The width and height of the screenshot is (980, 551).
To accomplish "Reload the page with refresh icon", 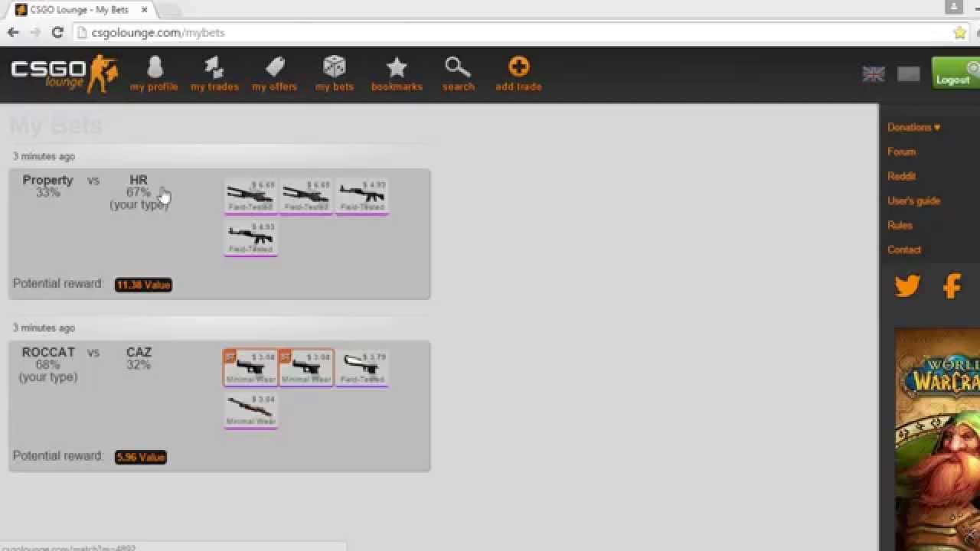I will point(57,32).
